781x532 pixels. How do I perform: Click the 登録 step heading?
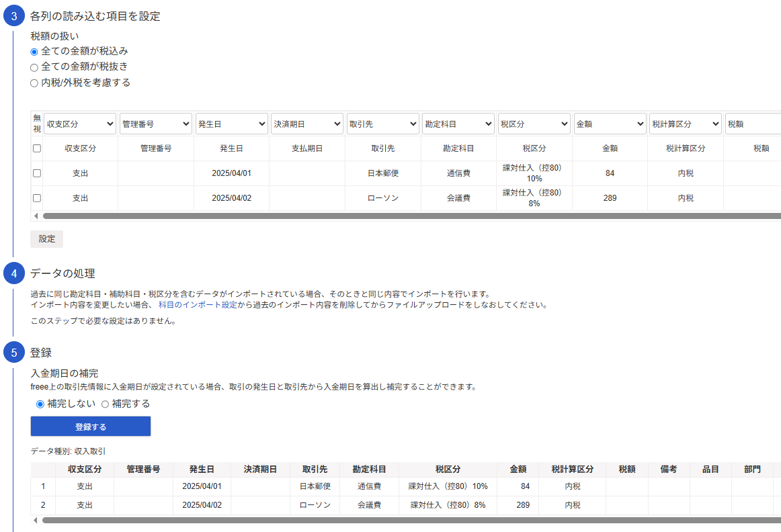tap(41, 353)
